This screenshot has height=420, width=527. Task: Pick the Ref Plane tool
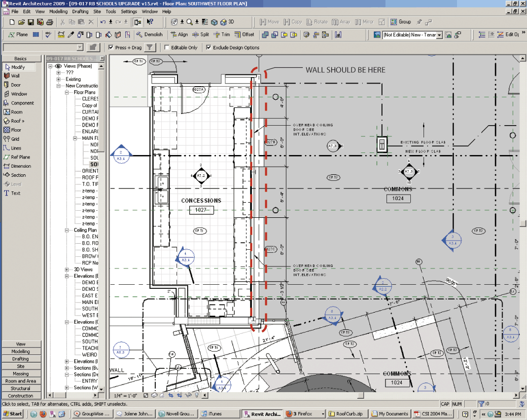click(x=20, y=157)
